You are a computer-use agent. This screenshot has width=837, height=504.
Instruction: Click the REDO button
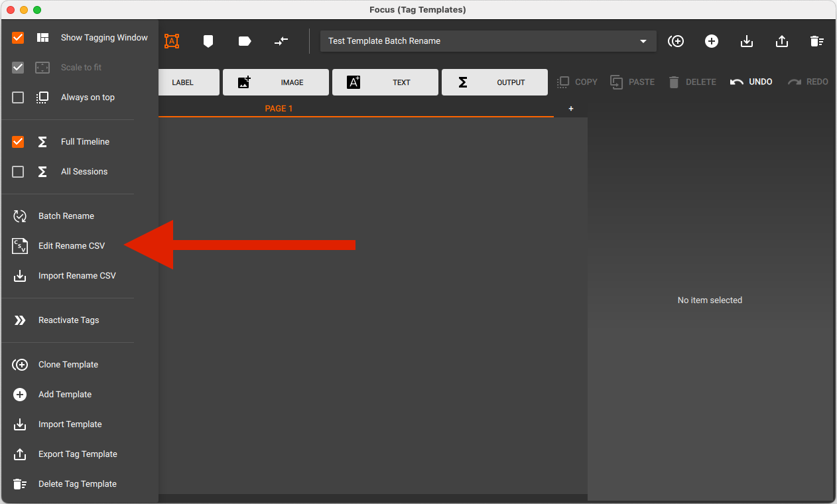(x=808, y=82)
